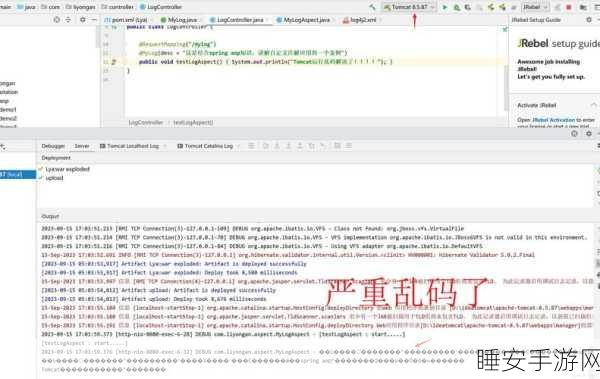Screen dimensions: 600x379
Task: Select the upload deployment row
Action: [x=54, y=178]
